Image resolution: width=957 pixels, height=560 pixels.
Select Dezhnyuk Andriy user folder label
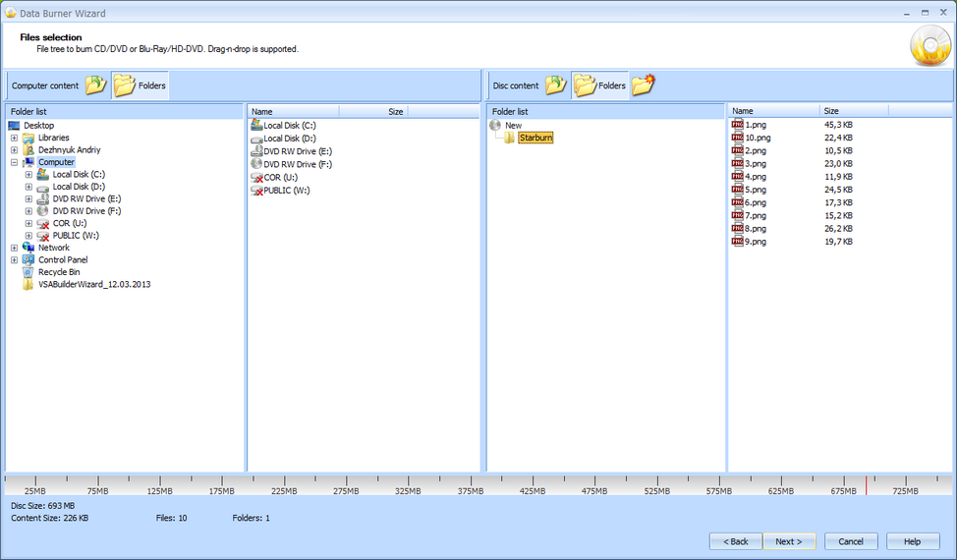pos(69,150)
